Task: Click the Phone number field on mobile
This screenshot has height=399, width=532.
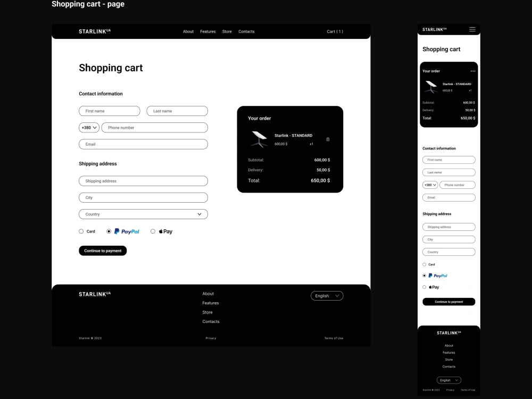Action: 458,185
